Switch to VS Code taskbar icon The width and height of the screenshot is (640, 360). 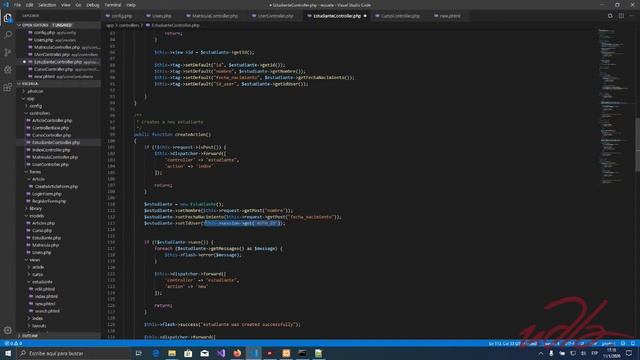tap(253, 353)
